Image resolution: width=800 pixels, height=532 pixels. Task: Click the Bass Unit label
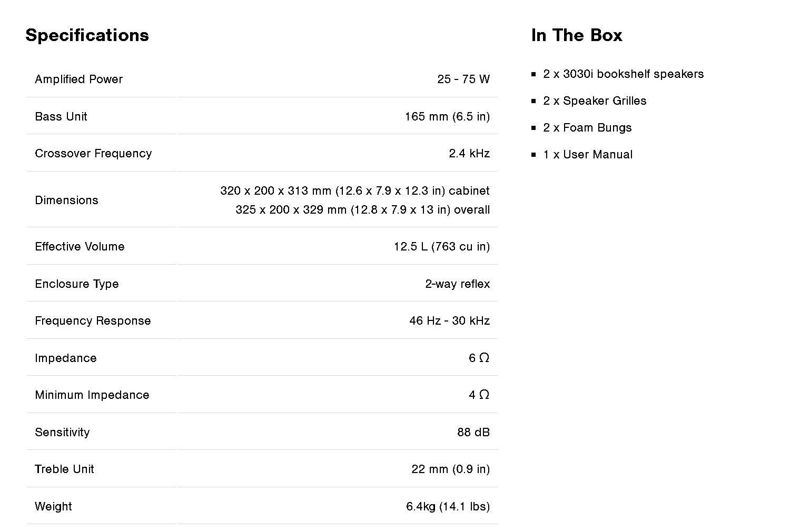[x=61, y=116]
